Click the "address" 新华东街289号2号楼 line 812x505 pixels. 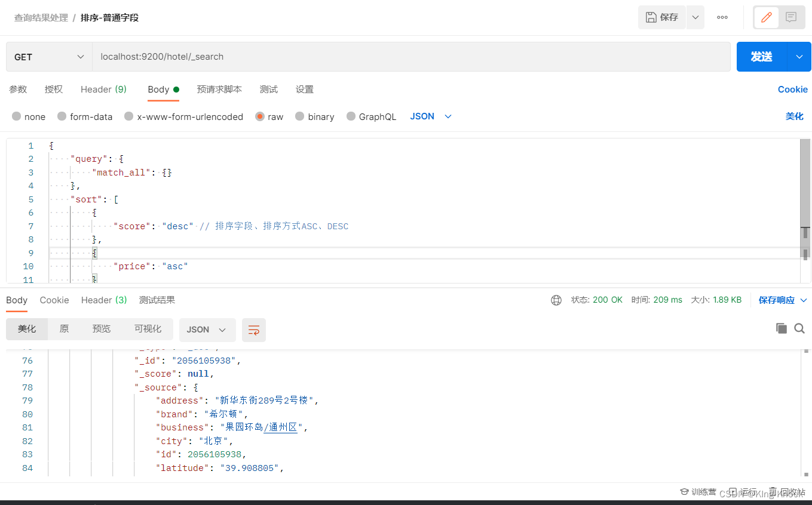click(237, 401)
